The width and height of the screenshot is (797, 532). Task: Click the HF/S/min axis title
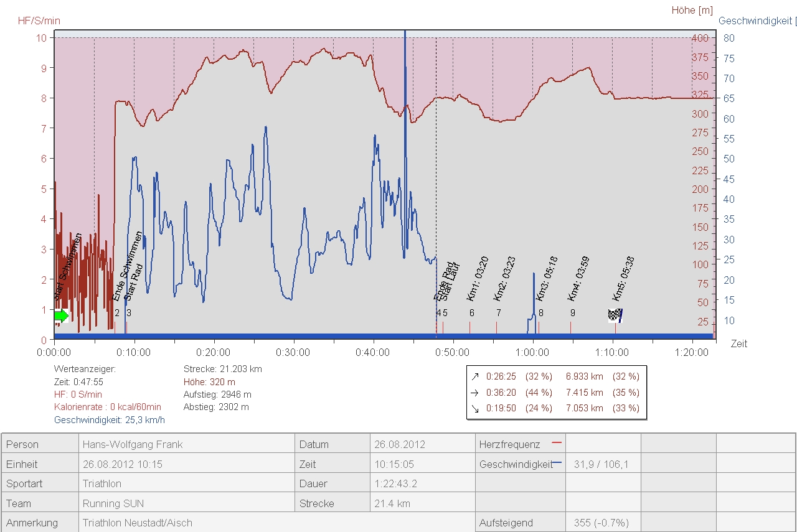[39, 21]
